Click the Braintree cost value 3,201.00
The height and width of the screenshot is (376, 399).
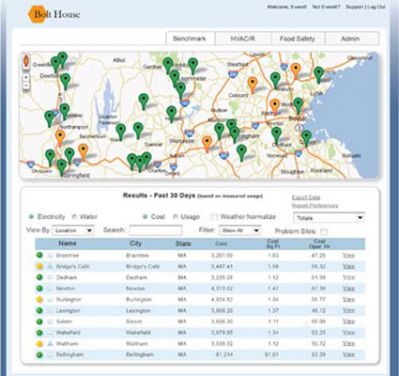[x=222, y=255]
